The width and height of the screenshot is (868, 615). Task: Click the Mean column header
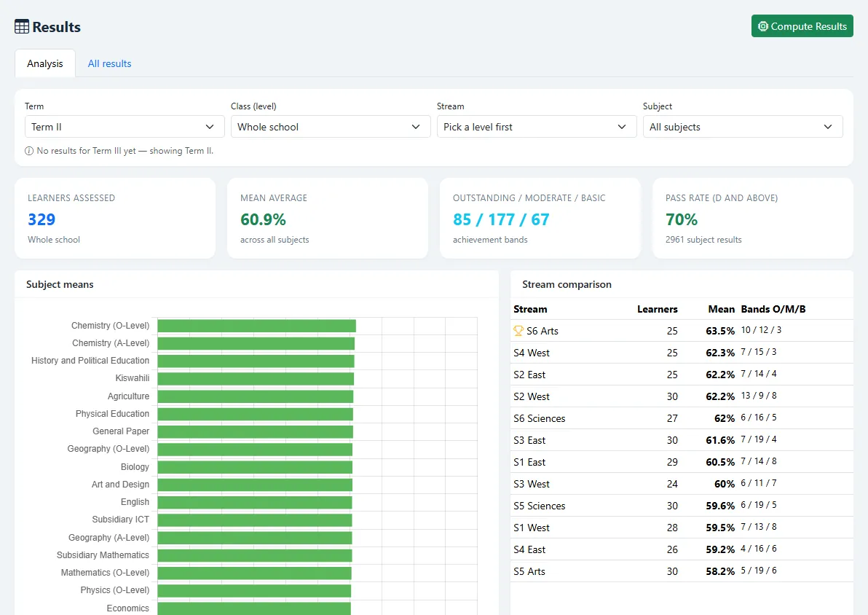pos(722,309)
